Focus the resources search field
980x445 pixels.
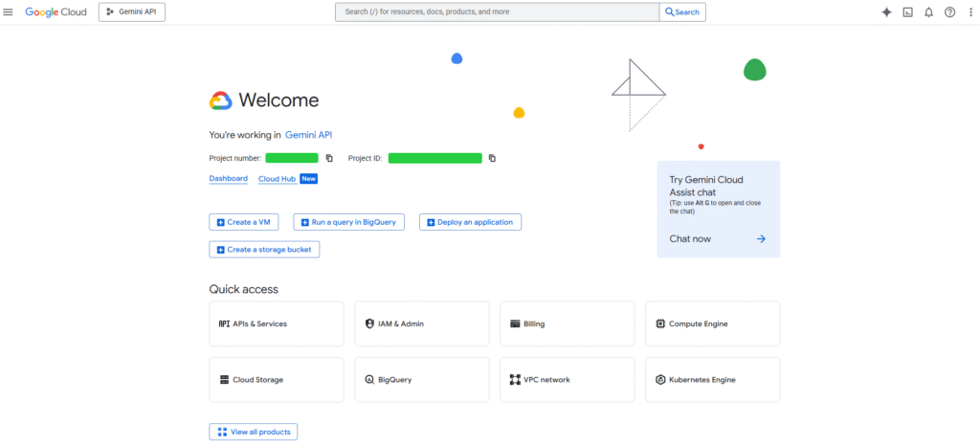[x=497, y=11]
